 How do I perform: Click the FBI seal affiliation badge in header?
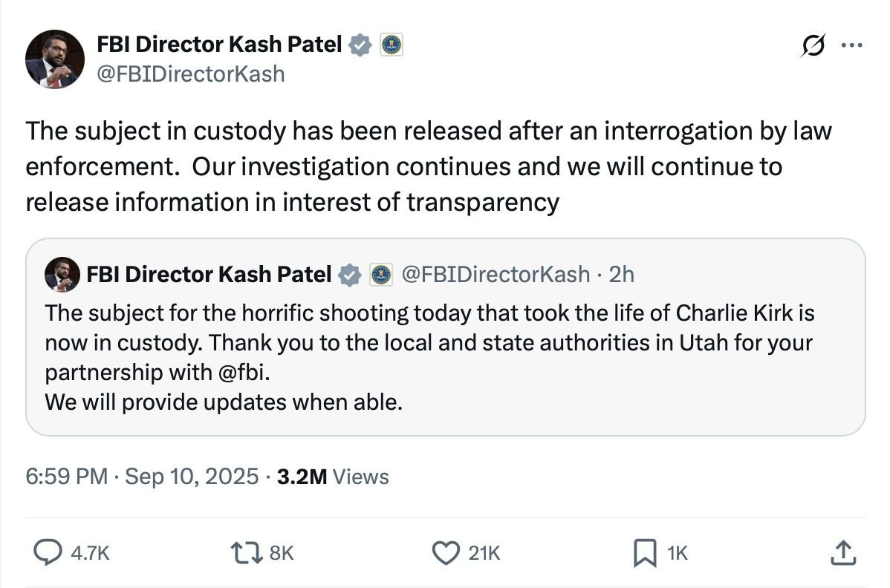point(391,45)
